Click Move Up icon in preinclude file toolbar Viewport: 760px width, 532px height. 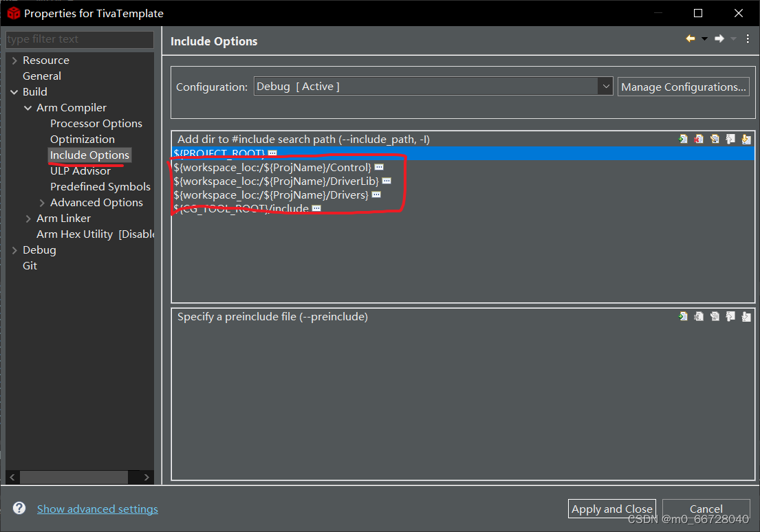(x=730, y=316)
